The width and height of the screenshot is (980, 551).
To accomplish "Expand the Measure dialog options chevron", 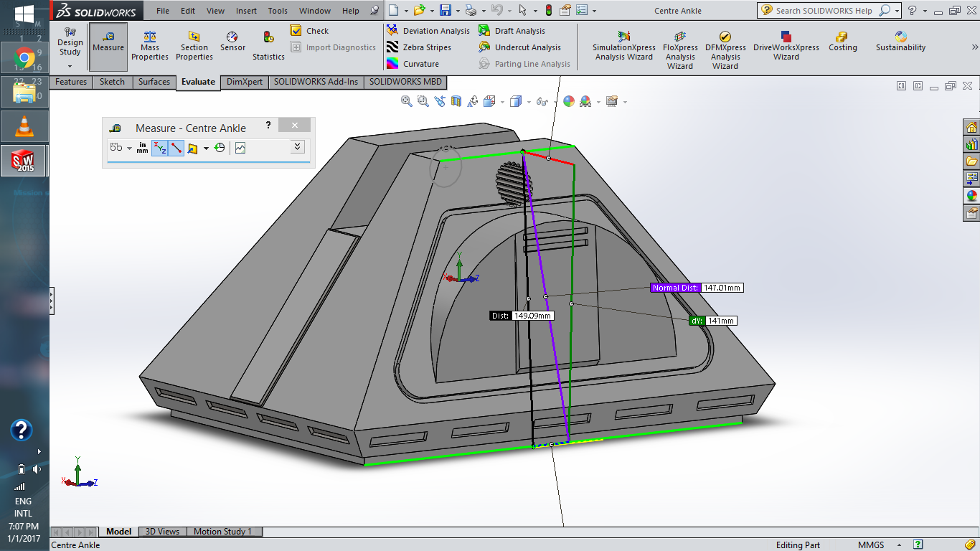I will (x=297, y=147).
